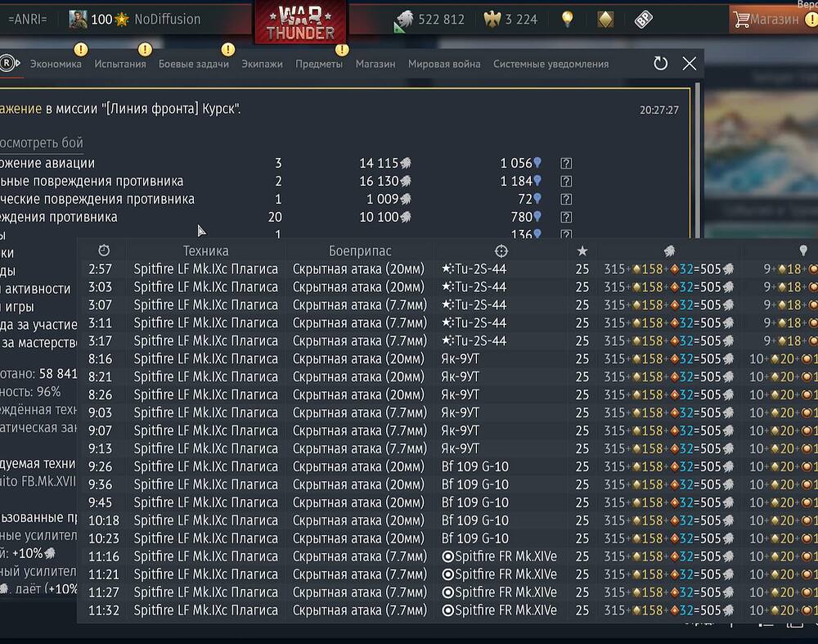Expand the R arrow control left of Экономика
The width and height of the screenshot is (818, 644).
coord(8,63)
